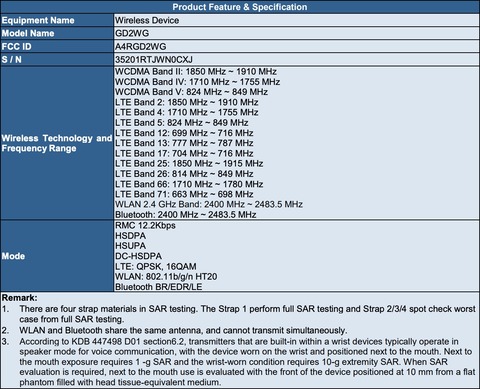Select mode entry 'RMC 12.2Kbps'

point(145,225)
